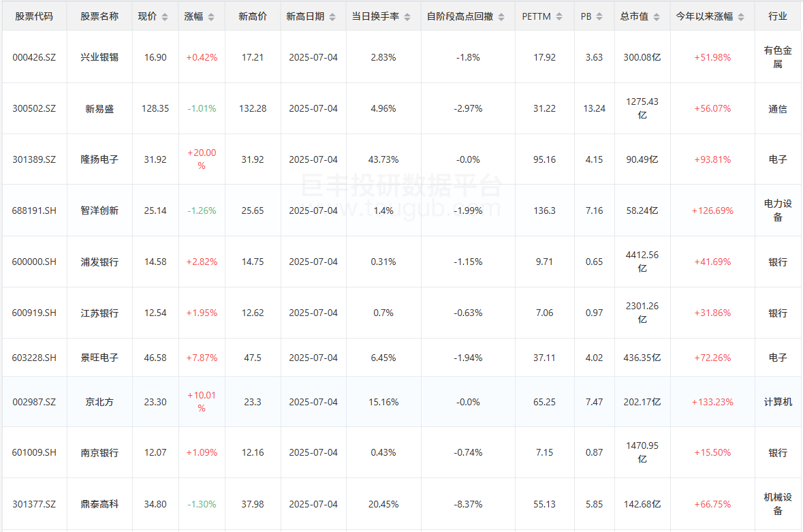The height and width of the screenshot is (532, 803).
Task: Click 新易盛 current price 128.35
Action: (x=155, y=108)
